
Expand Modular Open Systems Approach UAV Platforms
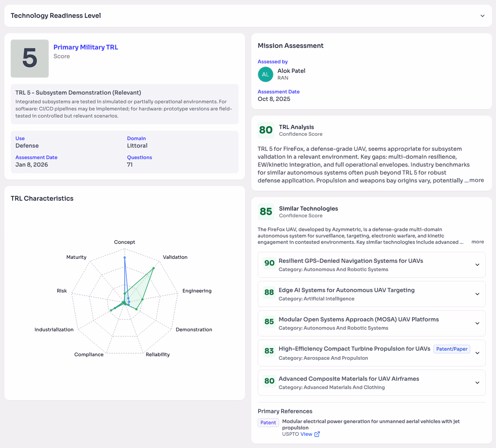[477, 323]
